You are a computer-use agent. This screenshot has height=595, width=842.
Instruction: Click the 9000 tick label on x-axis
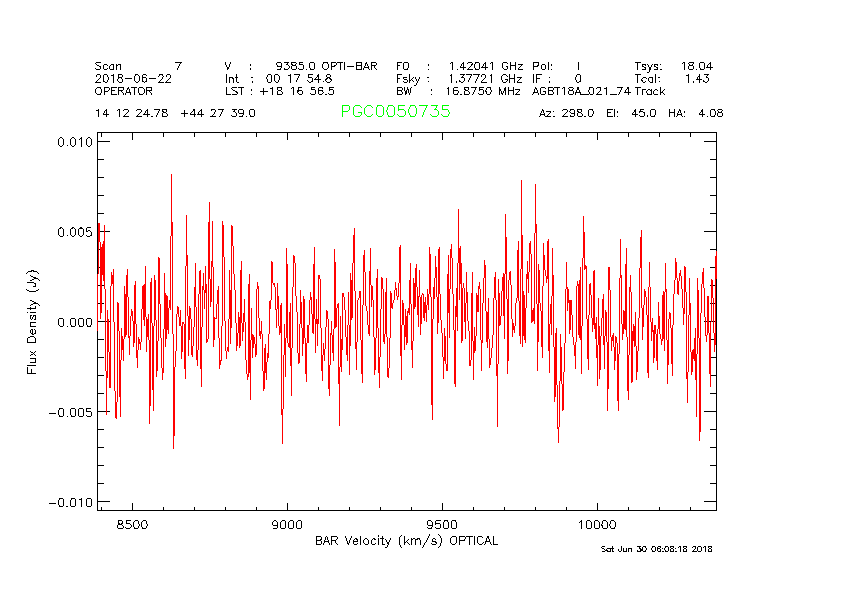(287, 524)
